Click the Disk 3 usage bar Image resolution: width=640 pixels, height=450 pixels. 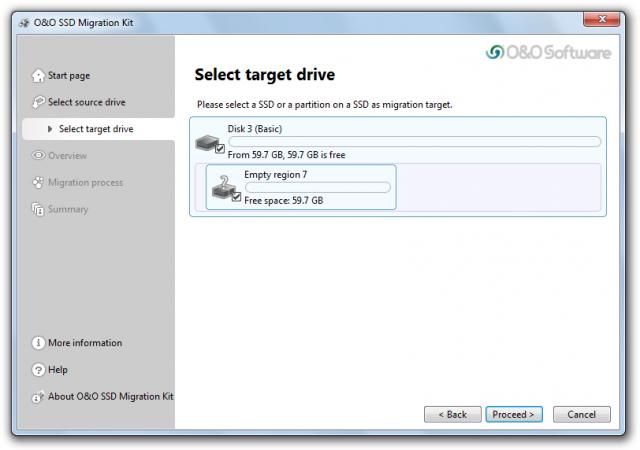[414, 142]
